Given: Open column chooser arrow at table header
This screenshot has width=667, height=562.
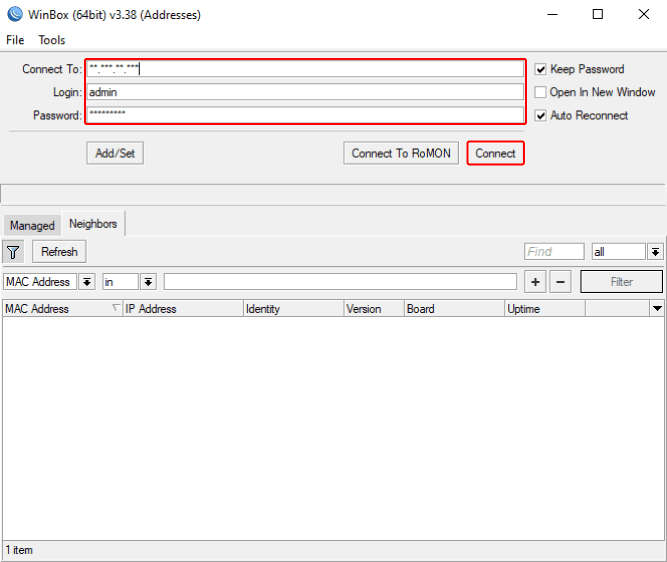Looking at the screenshot, I should pyautogui.click(x=657, y=308).
